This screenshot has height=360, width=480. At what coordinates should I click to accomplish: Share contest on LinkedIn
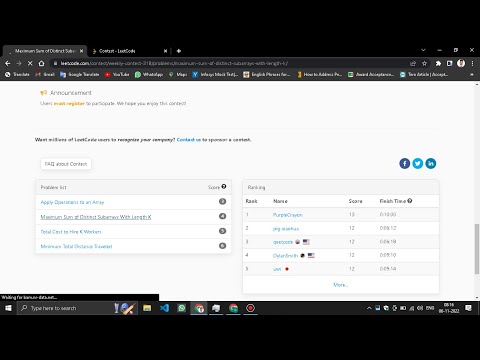click(431, 163)
